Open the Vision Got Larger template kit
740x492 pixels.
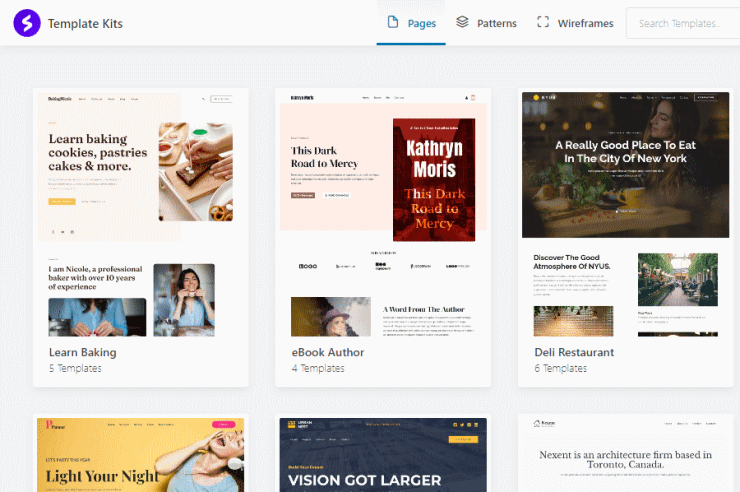pos(383,455)
